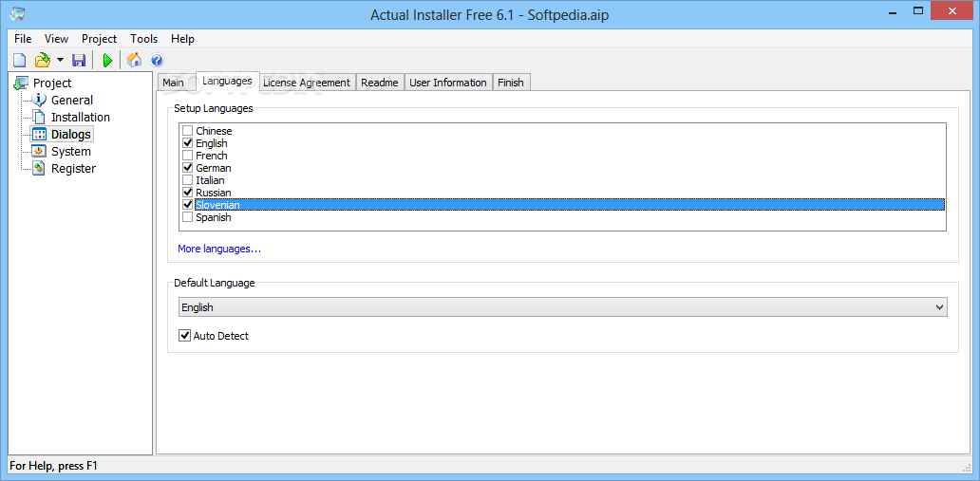Screen dimensions: 980x481
Task: Uncheck the Slovenian language checkbox
Action: coord(187,205)
